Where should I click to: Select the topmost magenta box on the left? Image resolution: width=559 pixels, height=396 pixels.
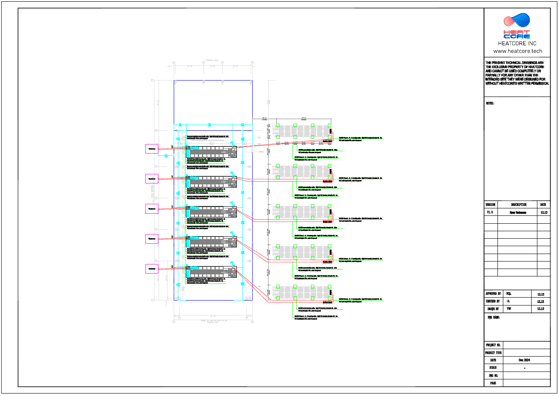point(152,149)
